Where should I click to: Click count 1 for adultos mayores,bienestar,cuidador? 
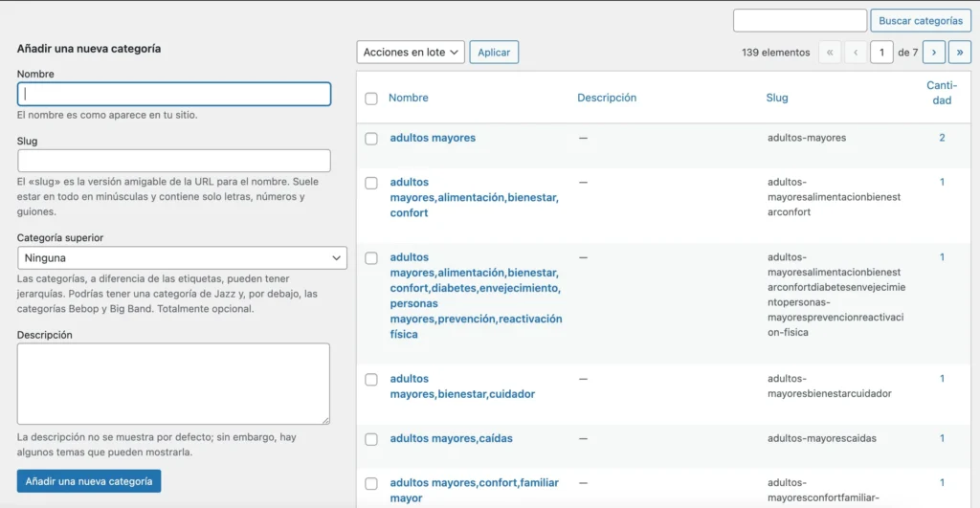(942, 378)
